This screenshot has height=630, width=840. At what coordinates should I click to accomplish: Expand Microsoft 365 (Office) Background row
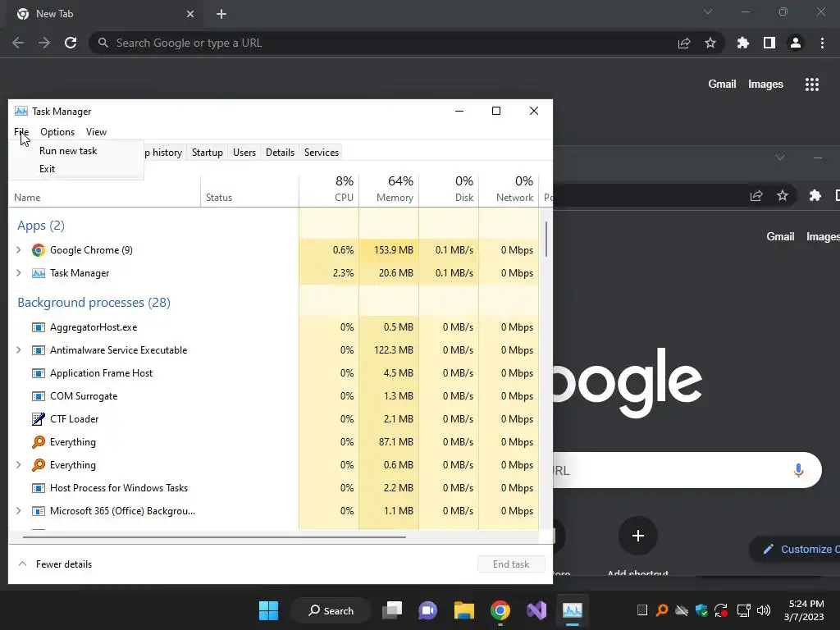pyautogui.click(x=19, y=511)
